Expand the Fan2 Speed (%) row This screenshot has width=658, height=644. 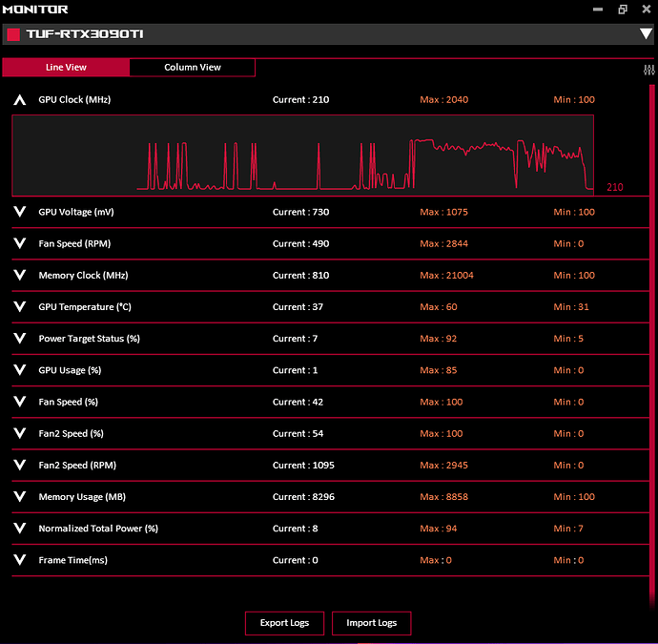19,433
